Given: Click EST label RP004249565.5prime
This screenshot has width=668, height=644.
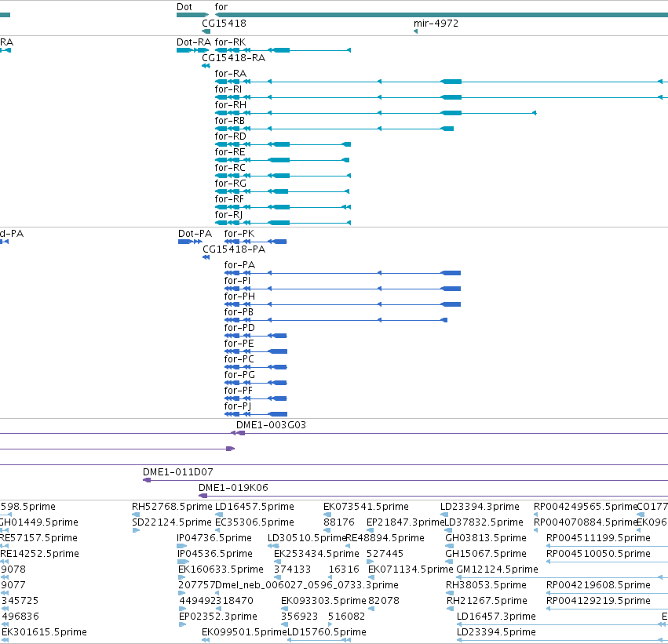Looking at the screenshot, I should click(586, 507).
